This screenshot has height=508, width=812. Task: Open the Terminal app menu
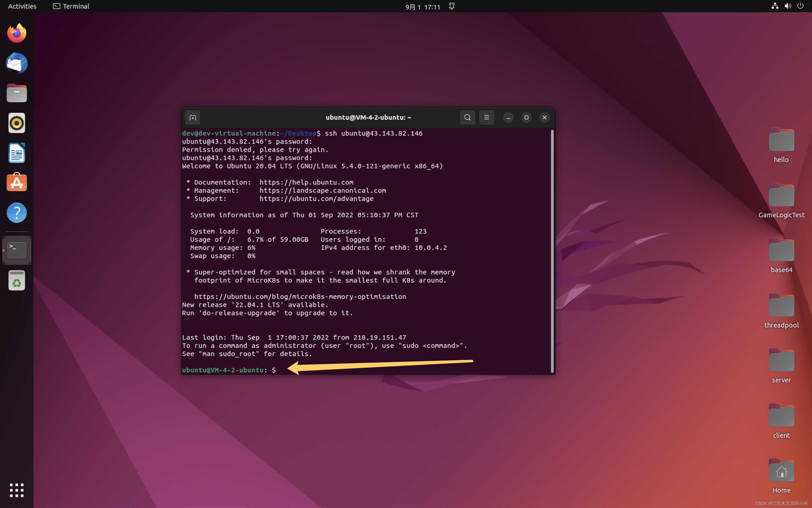coord(71,6)
